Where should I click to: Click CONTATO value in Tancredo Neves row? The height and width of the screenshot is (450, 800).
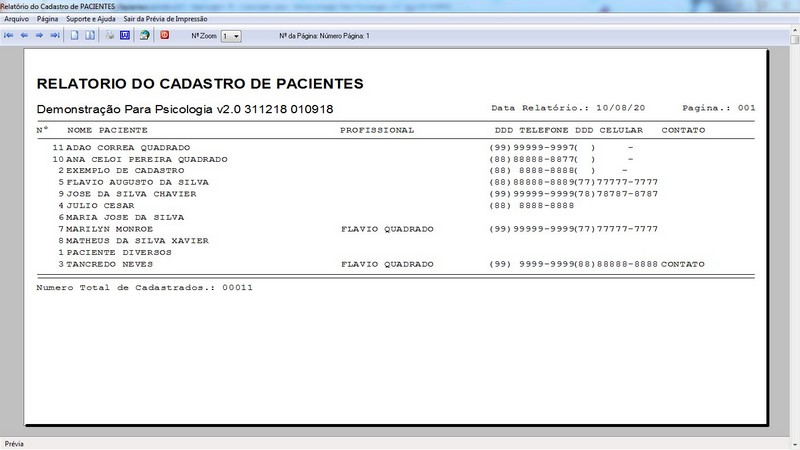(683, 264)
